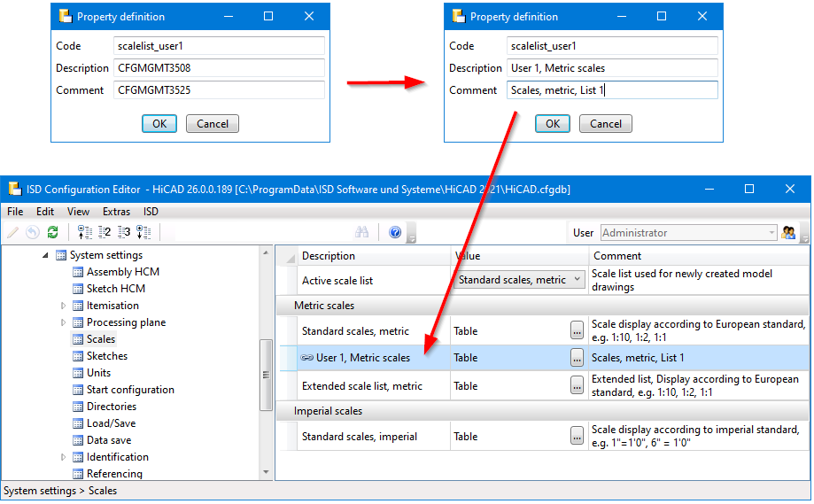Click the Imperial scales group header
This screenshot has height=504, width=814.
543,411
